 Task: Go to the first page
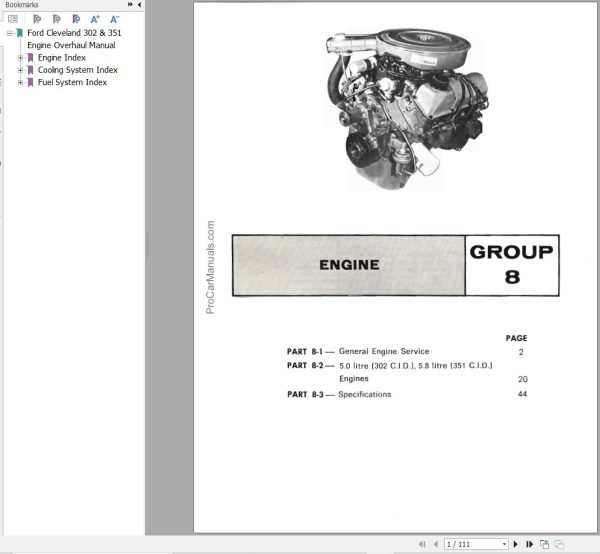422,544
